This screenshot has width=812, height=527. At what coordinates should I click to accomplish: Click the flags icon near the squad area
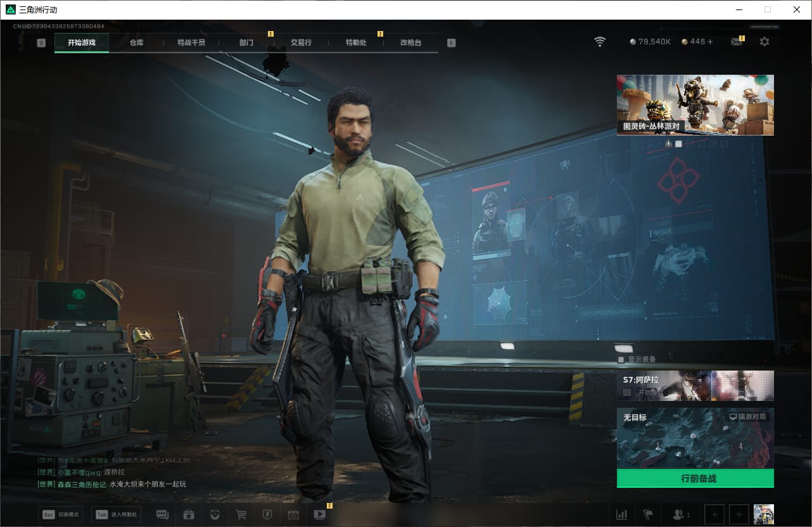648,514
